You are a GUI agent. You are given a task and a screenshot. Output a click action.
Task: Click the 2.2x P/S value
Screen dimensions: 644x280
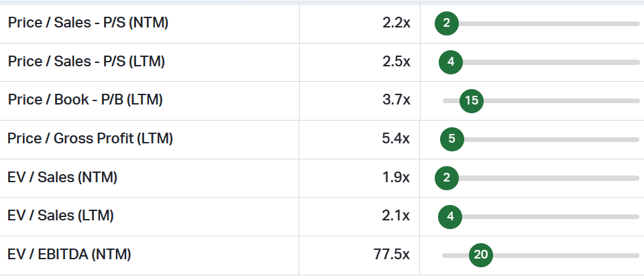tap(396, 23)
